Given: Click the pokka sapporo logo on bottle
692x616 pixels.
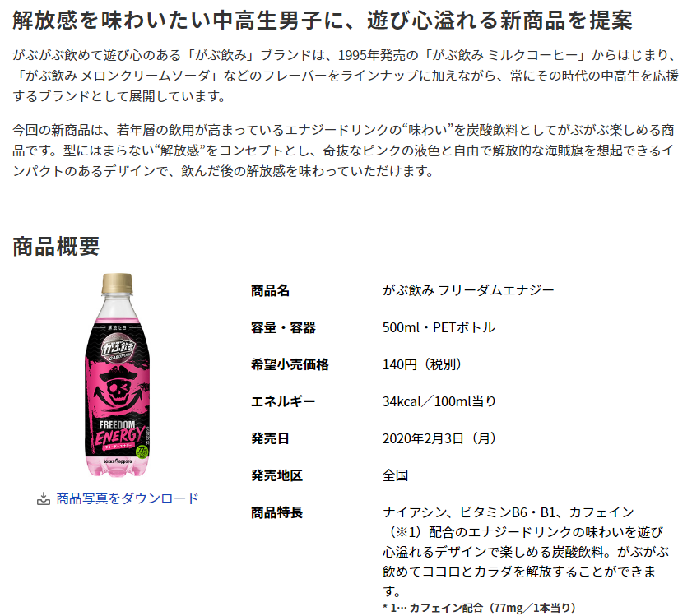Looking at the screenshot, I should coord(118,461).
